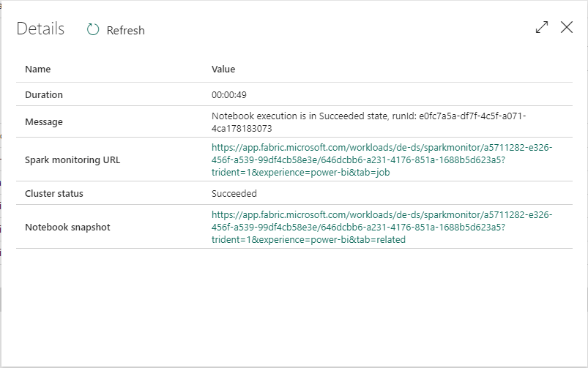This screenshot has height=368, width=588.
Task: Select the Notebook snapshot row label
Action: 67,228
